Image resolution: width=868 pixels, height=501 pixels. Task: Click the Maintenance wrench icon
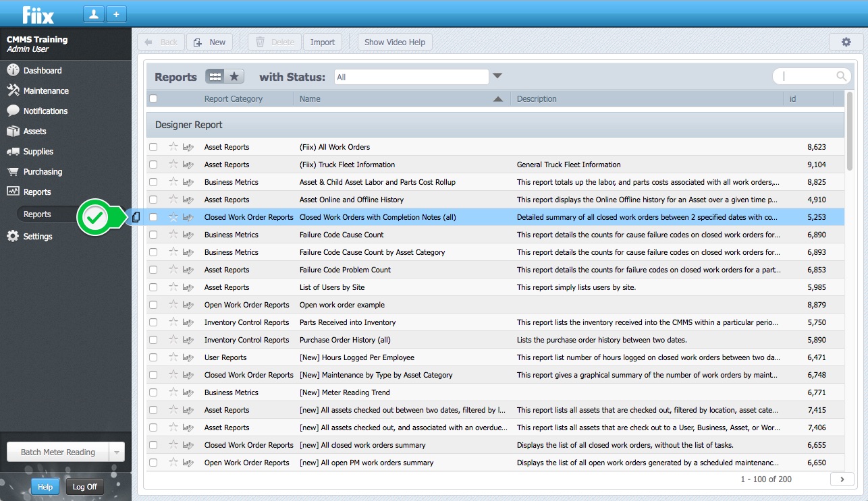tap(13, 90)
